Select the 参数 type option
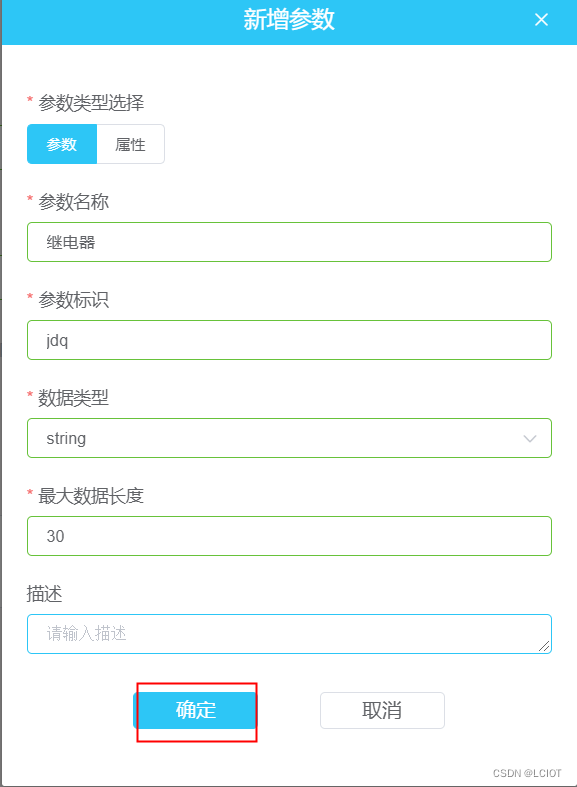This screenshot has width=577, height=787. pos(62,144)
